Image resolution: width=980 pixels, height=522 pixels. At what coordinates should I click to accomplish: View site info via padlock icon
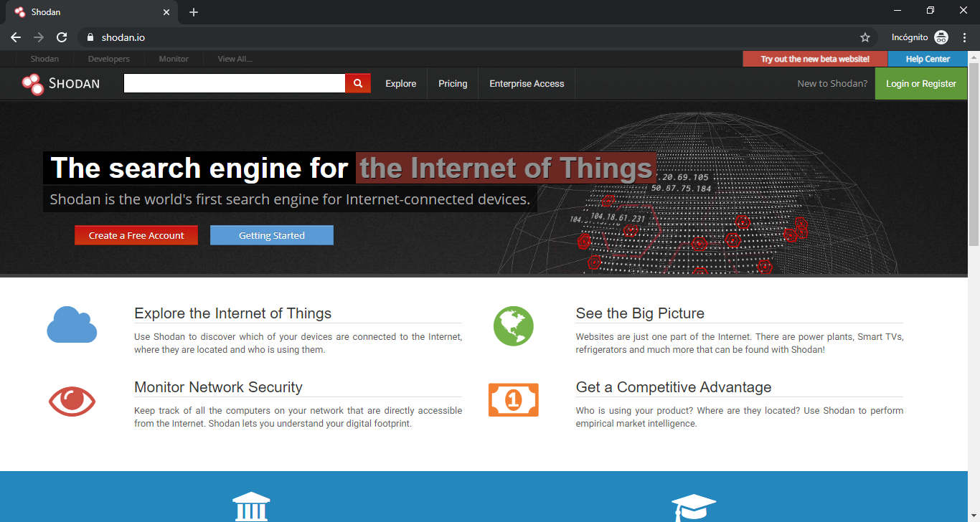(x=90, y=37)
